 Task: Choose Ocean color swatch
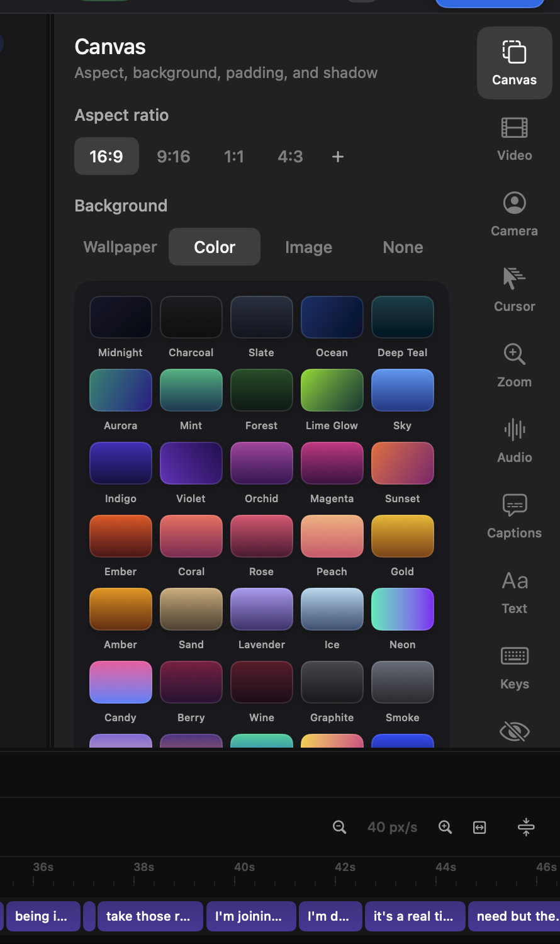(x=332, y=317)
